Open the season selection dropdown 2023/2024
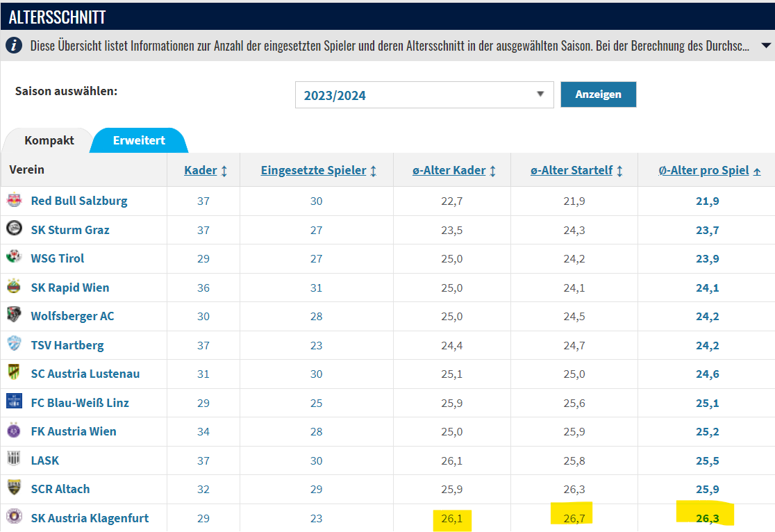 click(x=424, y=95)
